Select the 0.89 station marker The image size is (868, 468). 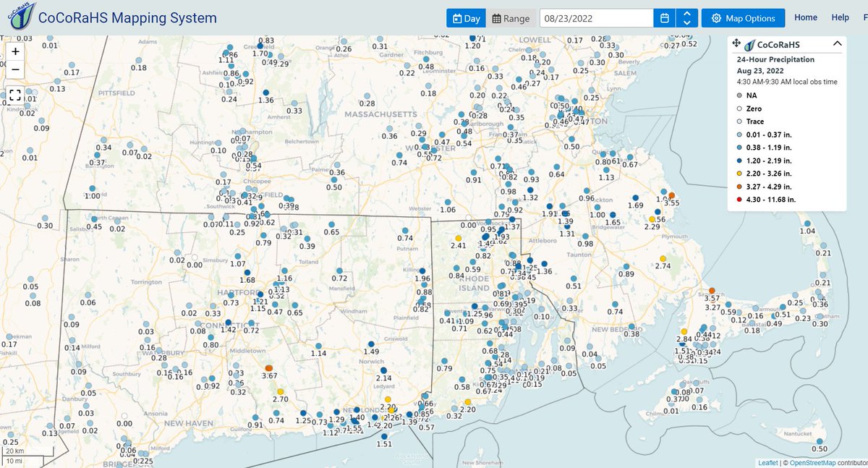tap(626, 265)
